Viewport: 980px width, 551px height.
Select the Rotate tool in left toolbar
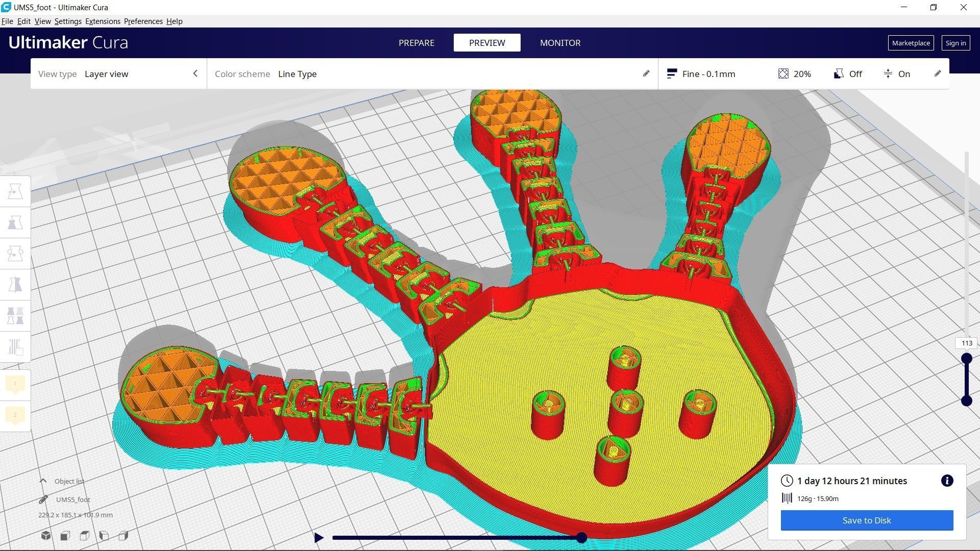(15, 254)
